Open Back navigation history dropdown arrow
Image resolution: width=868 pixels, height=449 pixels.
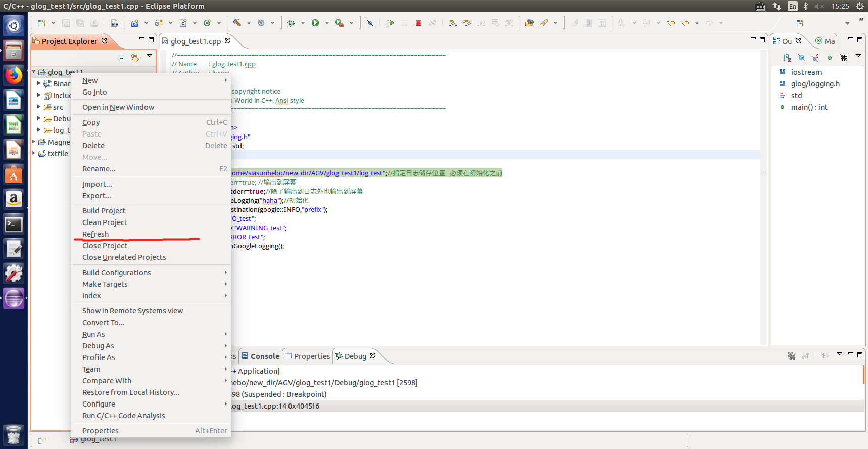pos(697,23)
